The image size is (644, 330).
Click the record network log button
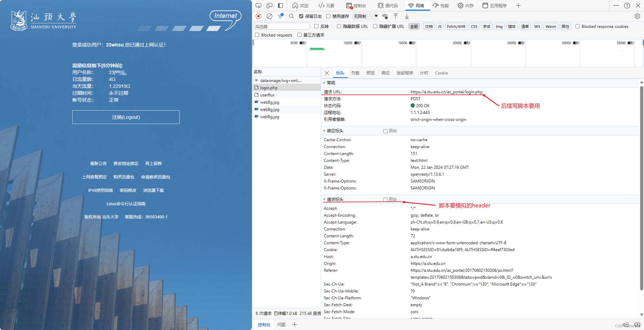pos(258,16)
